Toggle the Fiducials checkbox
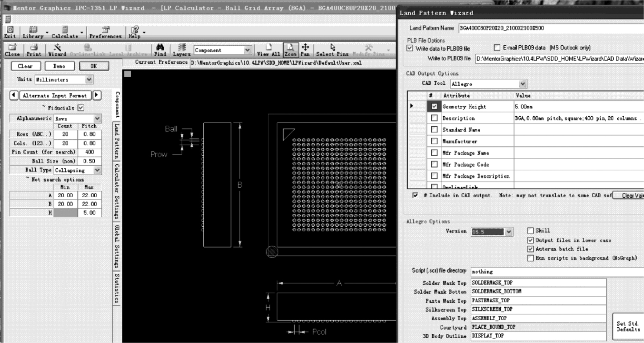 81,108
